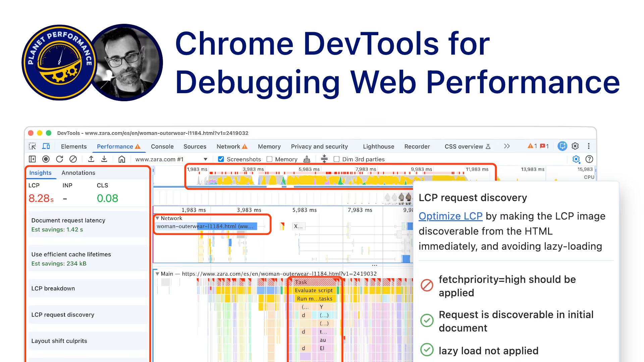Save the current performance profile
The height and width of the screenshot is (362, 644).
105,159
